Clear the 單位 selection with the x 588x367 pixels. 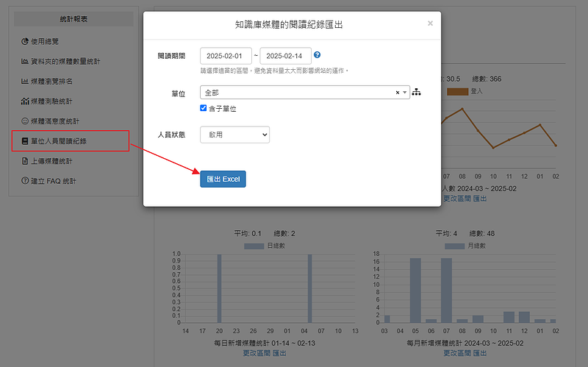click(397, 93)
